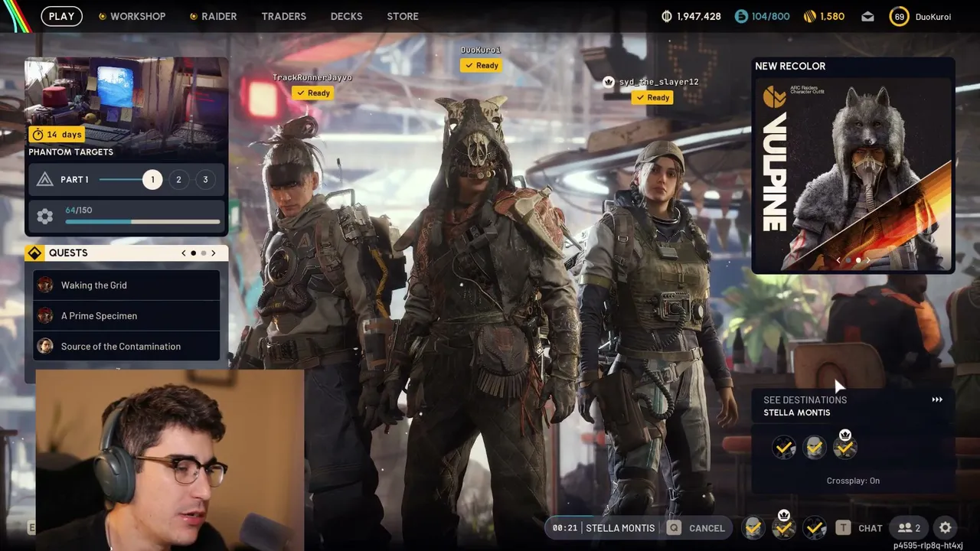
Task: Click the Part 1 triangle icon
Action: (44, 179)
